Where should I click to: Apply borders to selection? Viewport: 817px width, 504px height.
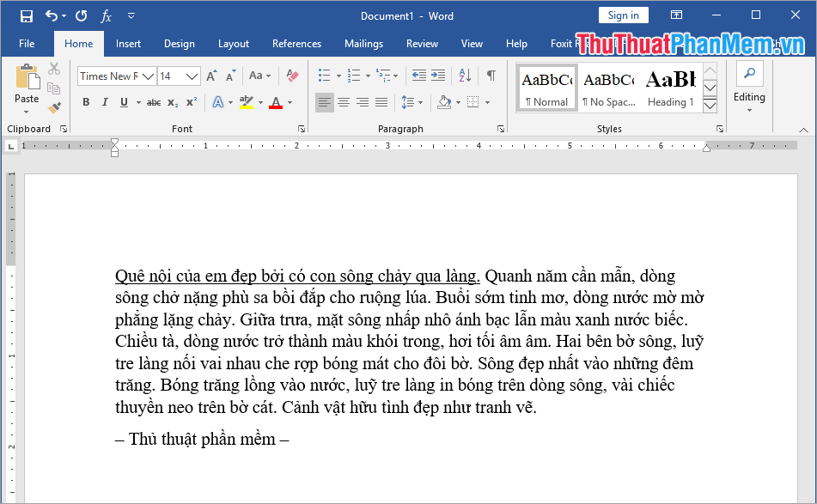tap(473, 102)
